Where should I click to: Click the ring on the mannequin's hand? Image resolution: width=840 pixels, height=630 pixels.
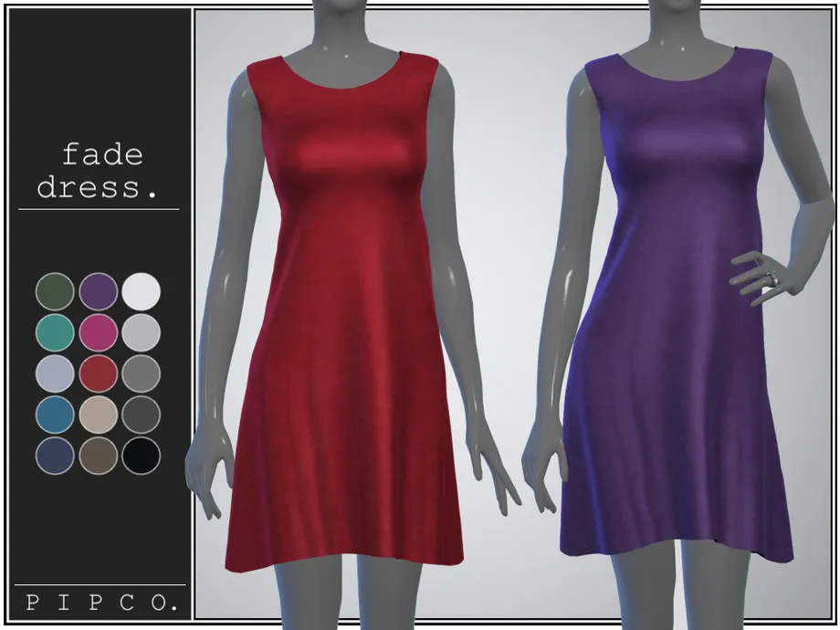[772, 278]
